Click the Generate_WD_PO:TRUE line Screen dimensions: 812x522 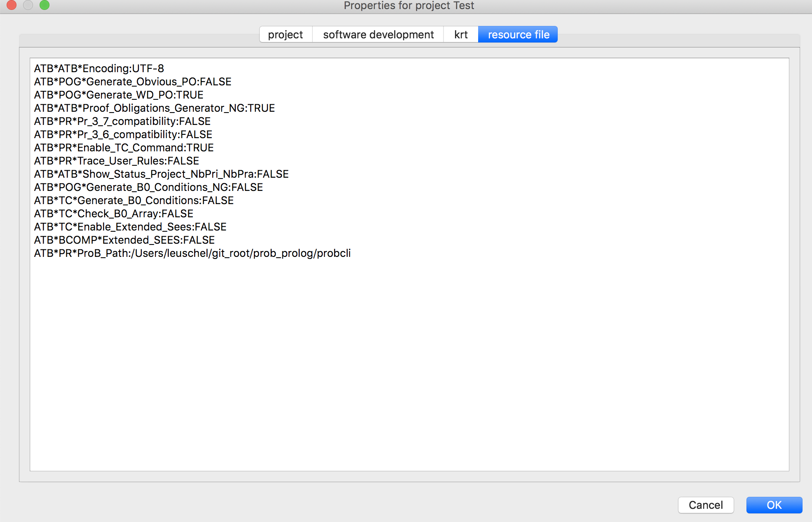[x=119, y=95]
